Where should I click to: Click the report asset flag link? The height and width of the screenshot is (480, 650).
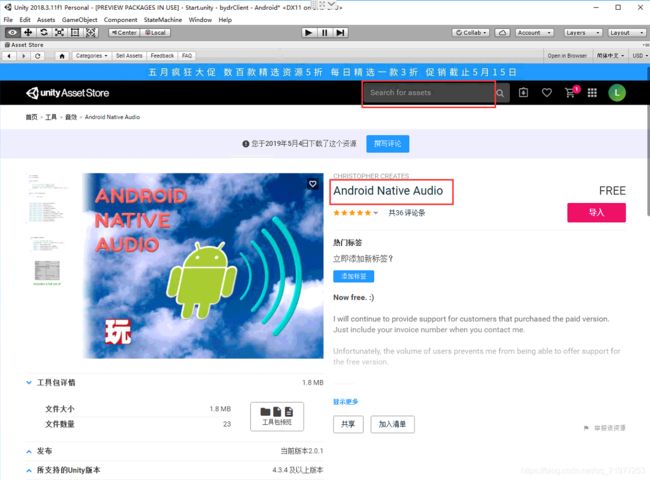(605, 428)
